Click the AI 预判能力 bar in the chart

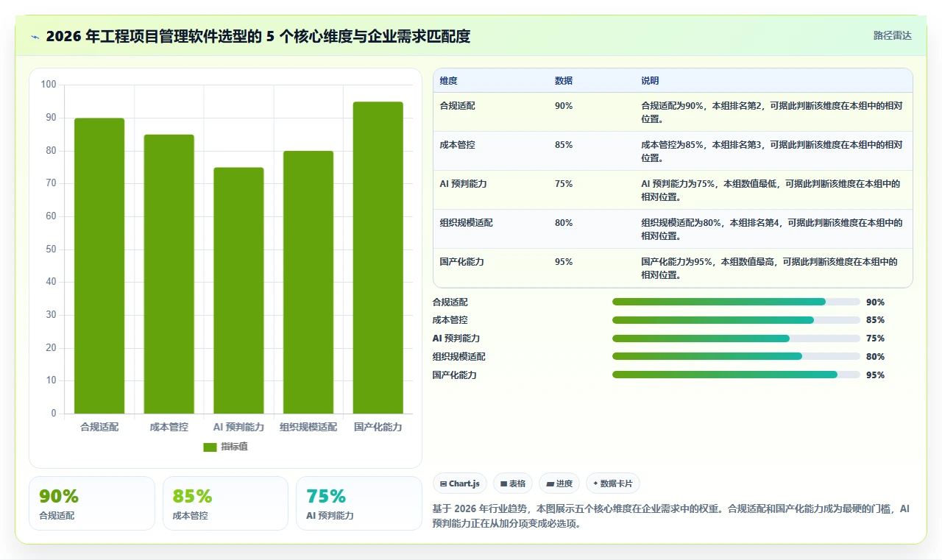[x=238, y=291]
